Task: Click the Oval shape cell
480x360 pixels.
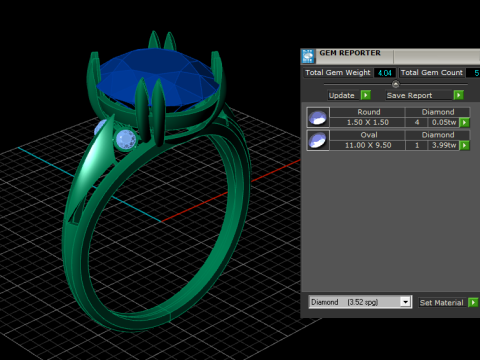Action: coord(368,135)
